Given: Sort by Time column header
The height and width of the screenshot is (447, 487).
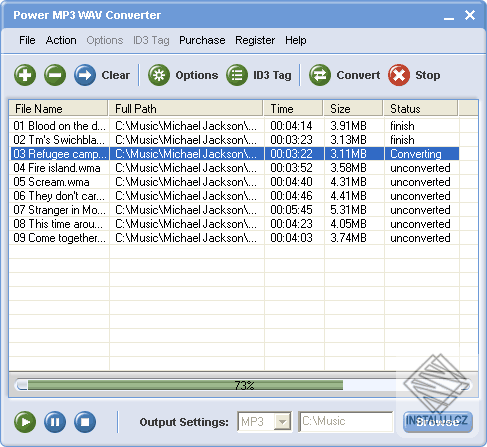Looking at the screenshot, I should click(293, 109).
